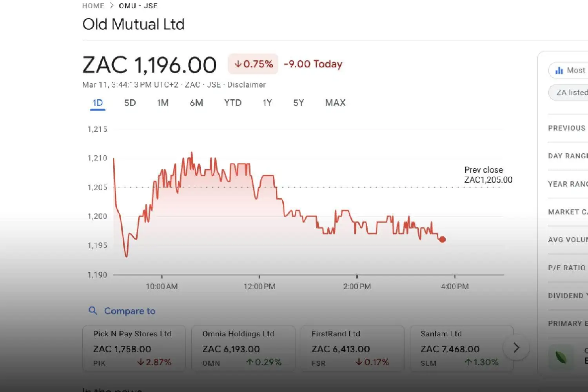Viewport: 588px width, 392px height.
Task: Click Compare to text field
Action: pyautogui.click(x=130, y=311)
